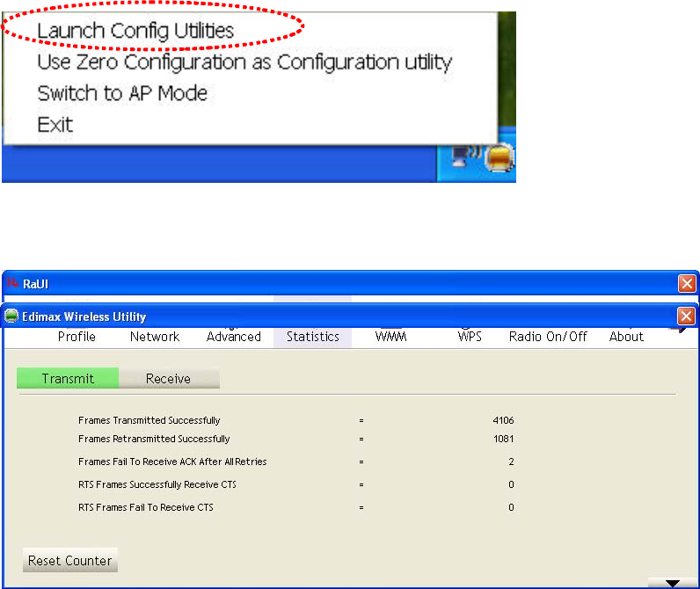Open the About tab
Screen dimensions: 700x589
[626, 337]
